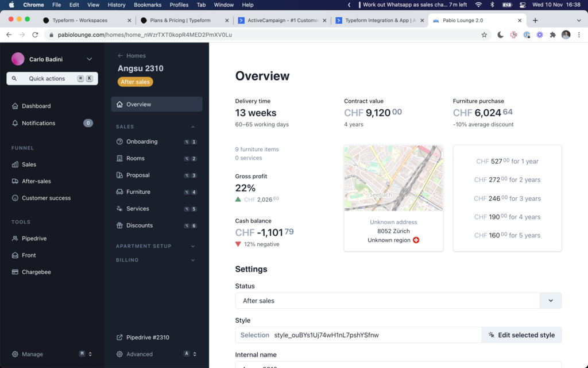The image size is (588, 368).
Task: Launch Pipedrive tool link
Action: (x=29, y=239)
